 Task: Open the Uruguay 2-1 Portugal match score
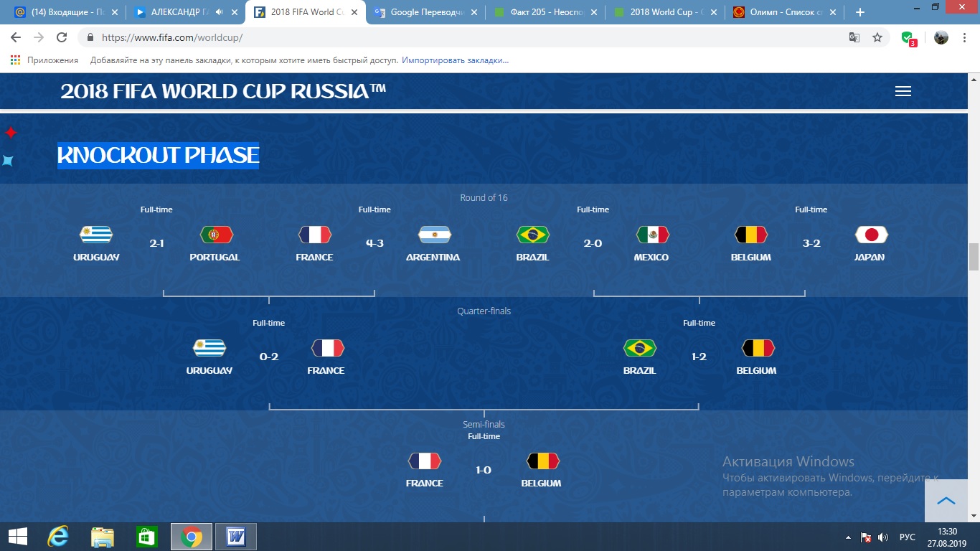tap(156, 243)
